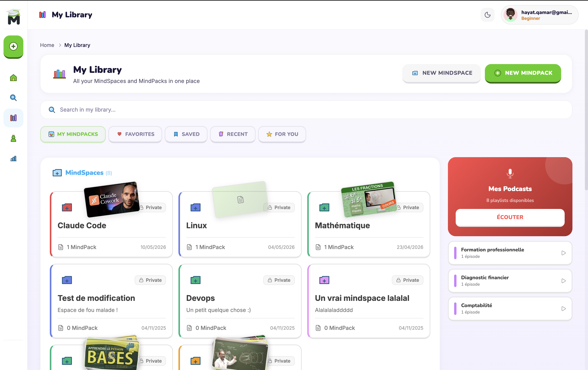Open the Devops mindspace card
This screenshot has width=588, height=370.
coord(240,301)
